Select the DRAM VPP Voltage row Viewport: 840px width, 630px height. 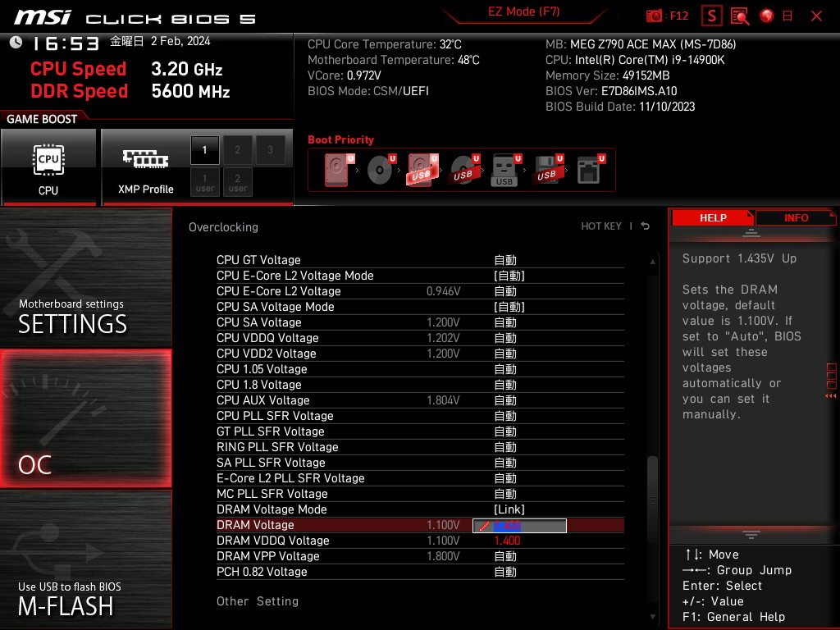pyautogui.click(x=420, y=556)
